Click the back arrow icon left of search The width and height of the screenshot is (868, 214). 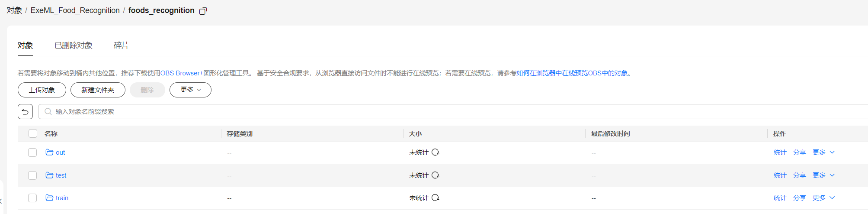click(25, 112)
